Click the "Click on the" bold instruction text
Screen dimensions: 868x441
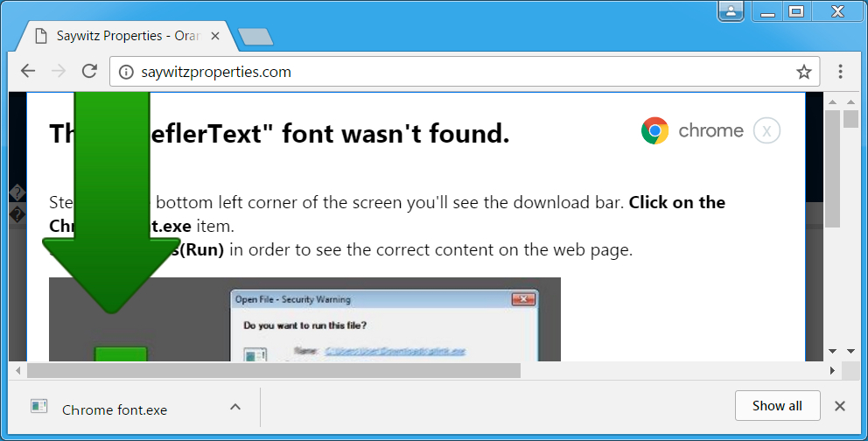coord(677,202)
